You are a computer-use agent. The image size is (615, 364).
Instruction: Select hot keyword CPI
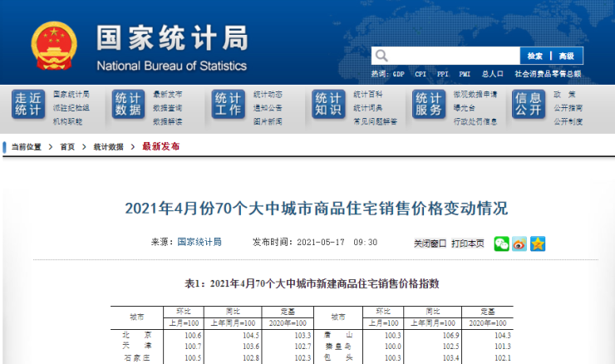pyautogui.click(x=421, y=74)
